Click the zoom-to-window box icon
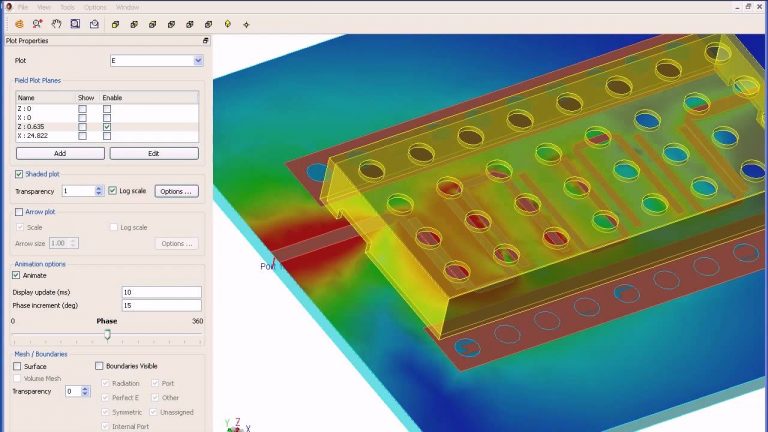 [x=75, y=23]
